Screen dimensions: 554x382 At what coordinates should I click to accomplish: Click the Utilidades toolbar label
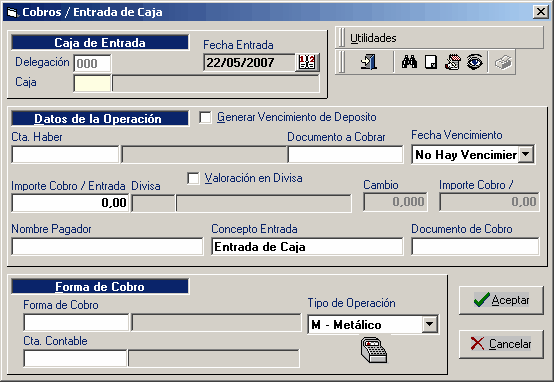point(373,38)
